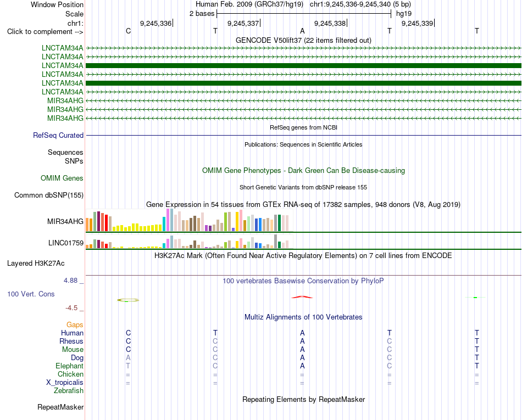
Task: Click the blue RefSeq Curated track line
Action: 303,136
